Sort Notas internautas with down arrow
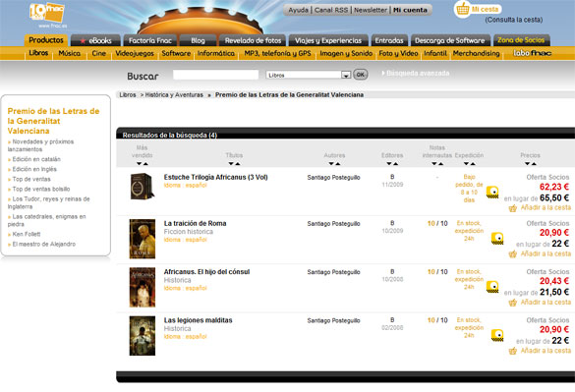The image size is (575, 392). pyautogui.click(x=433, y=163)
